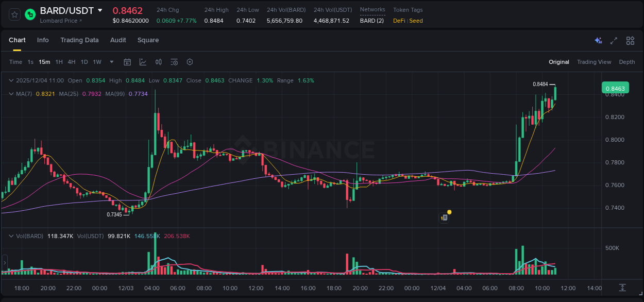
Task: Expand the chart to fullscreen with arrow icon
Action: pos(614,40)
